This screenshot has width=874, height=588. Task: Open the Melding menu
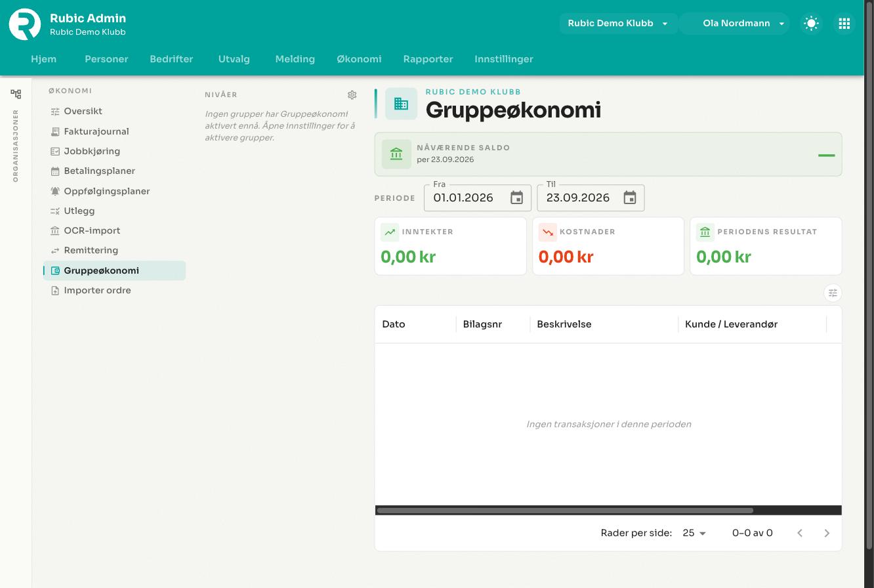pos(295,59)
